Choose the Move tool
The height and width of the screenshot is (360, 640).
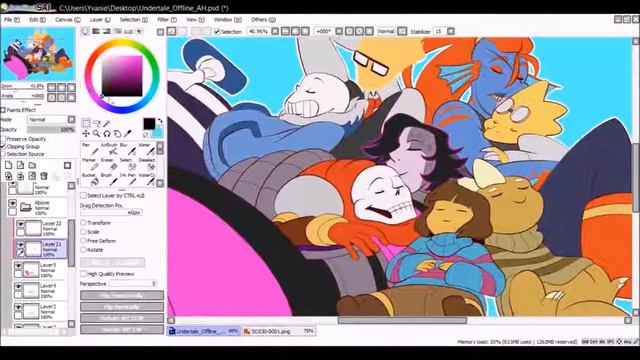pyautogui.click(x=86, y=133)
